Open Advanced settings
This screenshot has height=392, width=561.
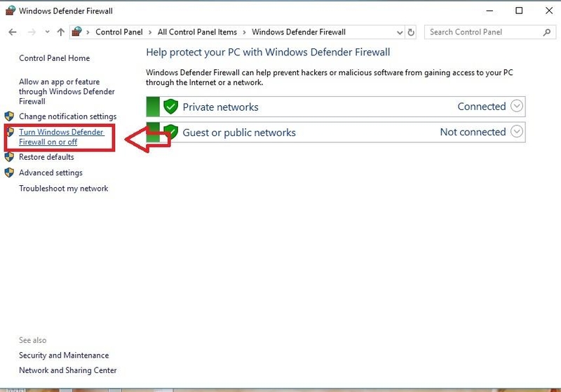pos(50,173)
